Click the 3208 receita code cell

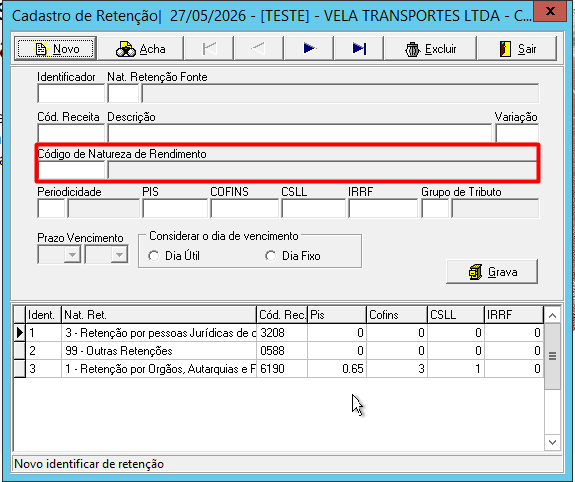click(x=282, y=333)
